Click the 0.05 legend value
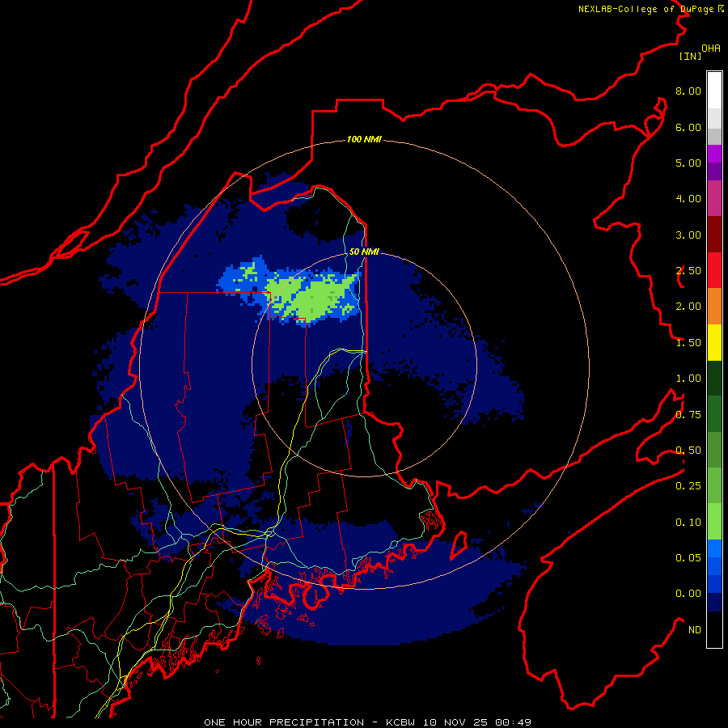 click(688, 558)
